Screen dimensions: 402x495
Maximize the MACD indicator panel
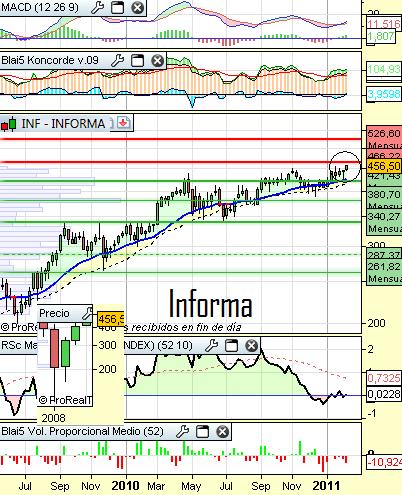pos(117,7)
